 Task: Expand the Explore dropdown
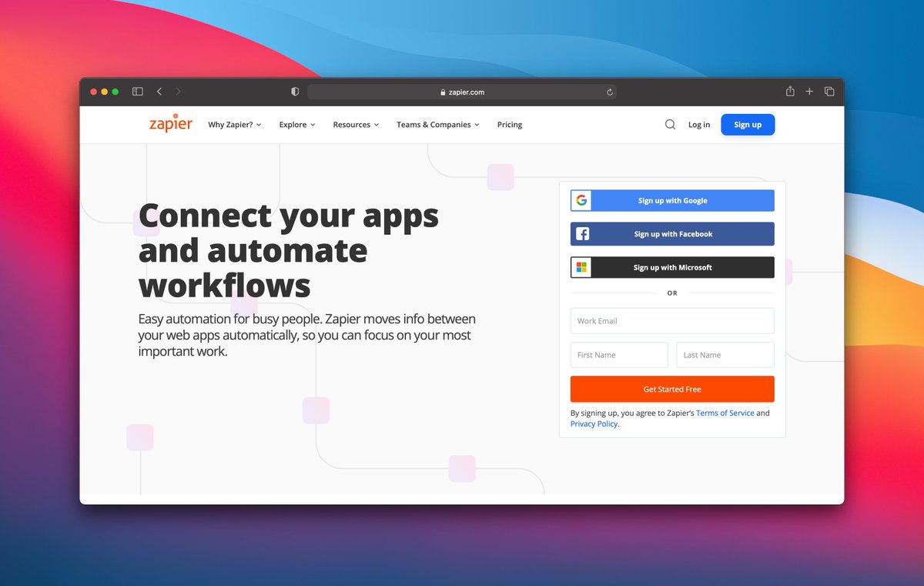[297, 125]
